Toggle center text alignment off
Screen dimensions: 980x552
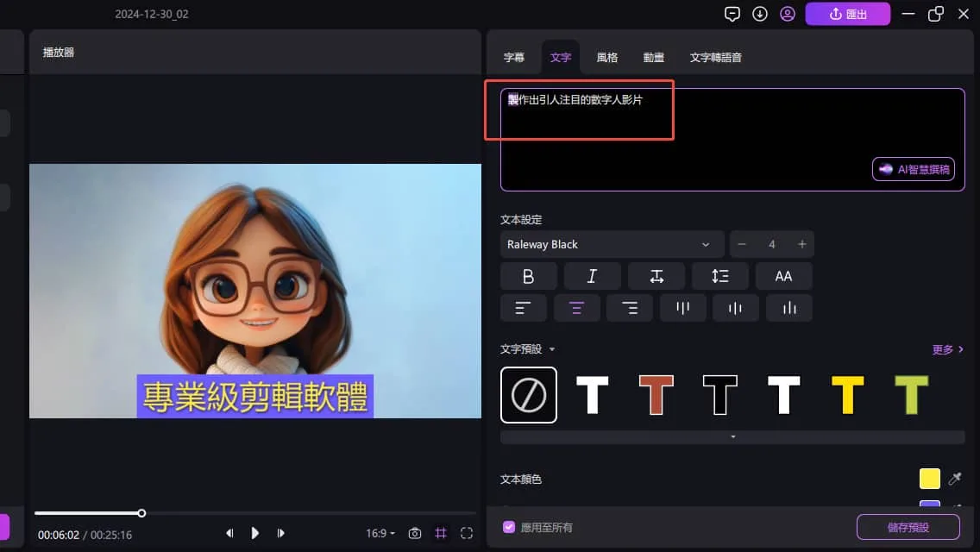click(x=576, y=308)
